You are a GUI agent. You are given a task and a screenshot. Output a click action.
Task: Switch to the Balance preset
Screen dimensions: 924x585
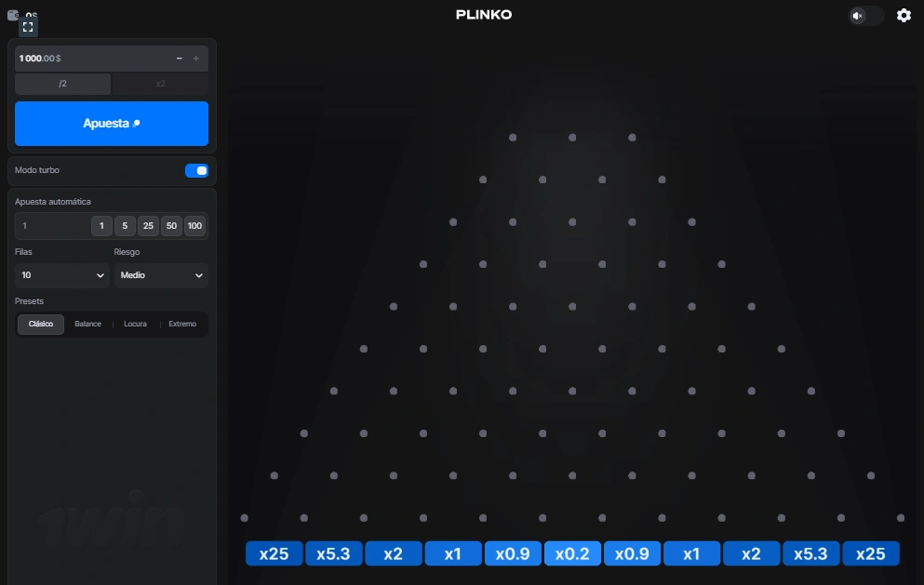click(x=87, y=324)
